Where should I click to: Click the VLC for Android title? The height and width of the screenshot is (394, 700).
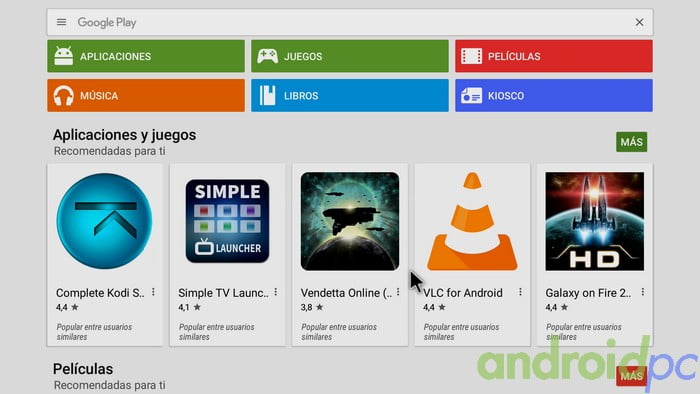click(463, 293)
